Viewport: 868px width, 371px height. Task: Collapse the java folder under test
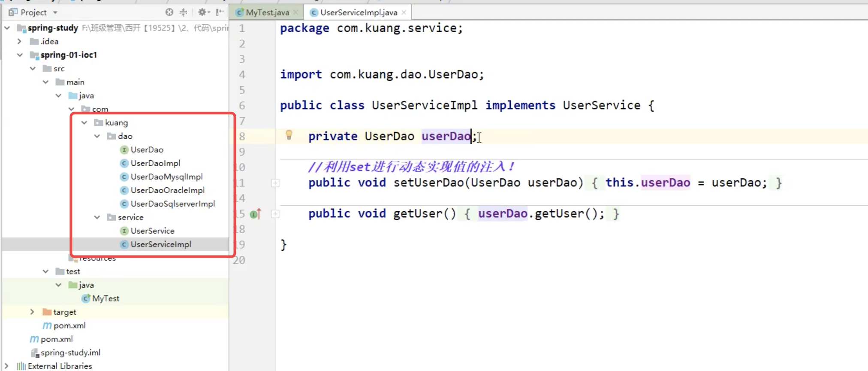[x=59, y=285]
